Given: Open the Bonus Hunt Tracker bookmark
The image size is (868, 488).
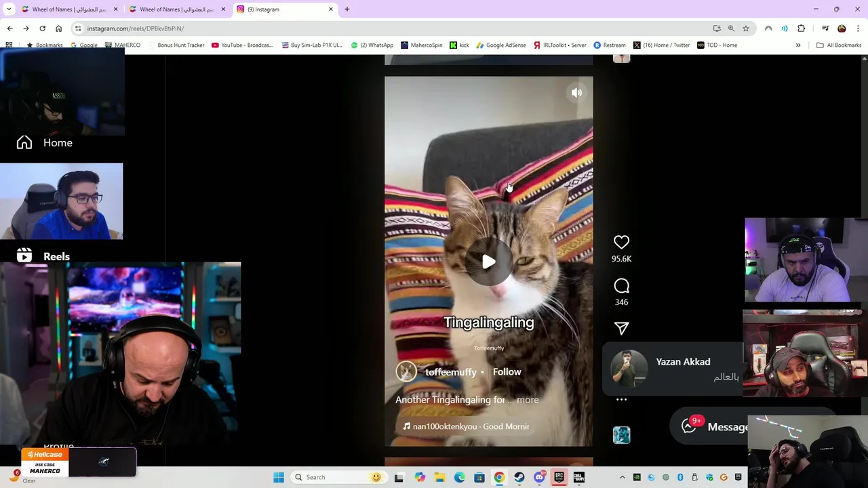Looking at the screenshot, I should click(176, 45).
